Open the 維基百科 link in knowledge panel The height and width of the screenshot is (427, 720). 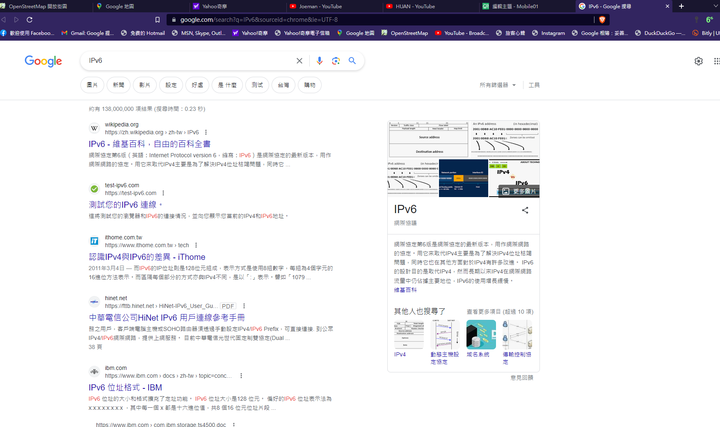(x=405, y=290)
